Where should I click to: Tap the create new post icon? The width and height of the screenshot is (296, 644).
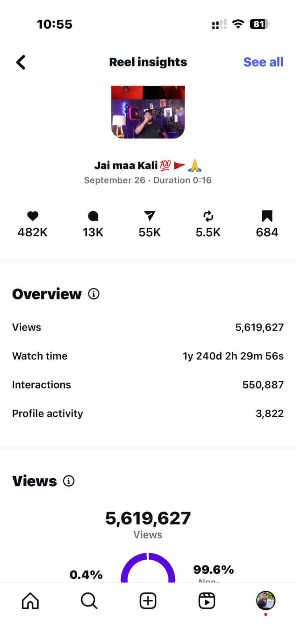[148, 601]
